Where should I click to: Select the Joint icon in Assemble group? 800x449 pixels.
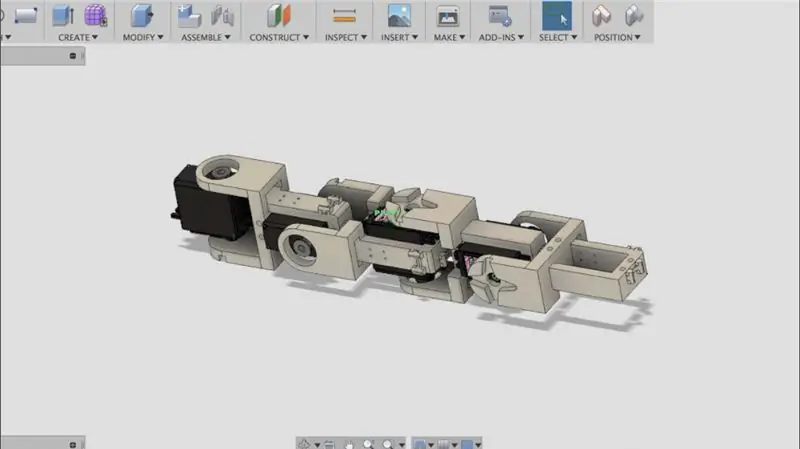click(x=222, y=16)
